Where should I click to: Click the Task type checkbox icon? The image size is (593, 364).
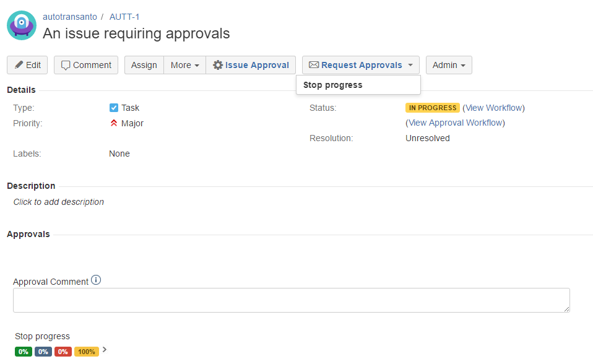tap(114, 108)
